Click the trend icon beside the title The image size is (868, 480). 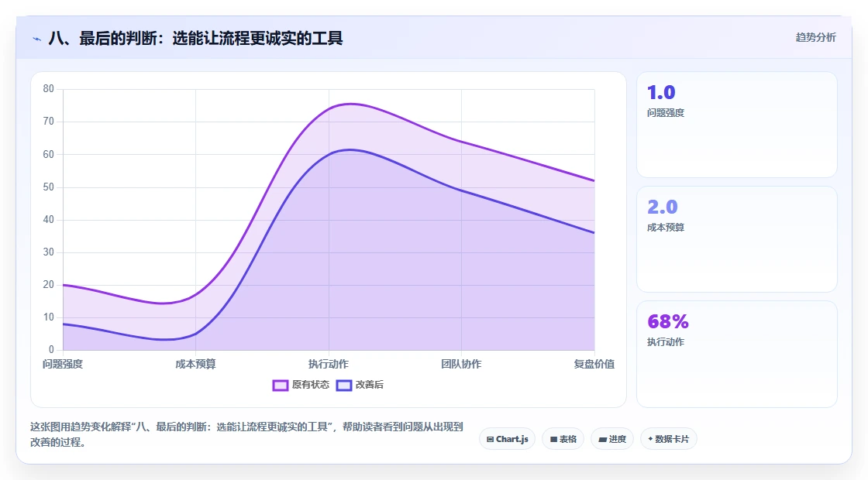tap(37, 39)
